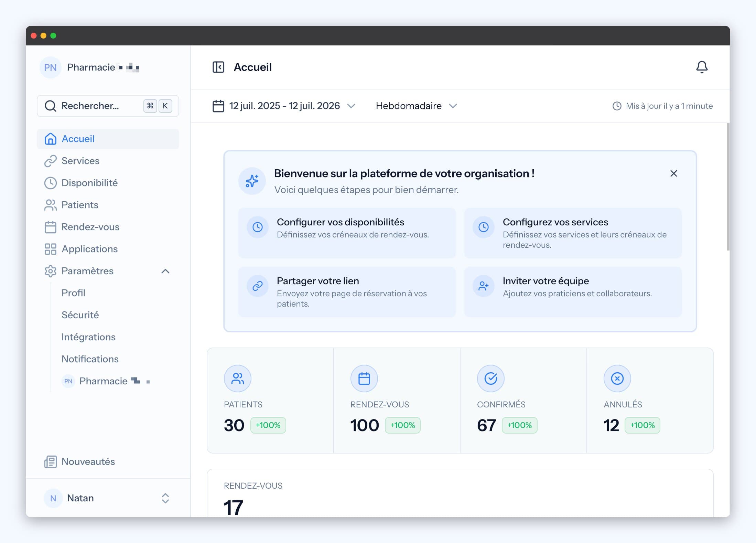Click the calendar icon beside Rendez-vous menu

click(x=50, y=227)
